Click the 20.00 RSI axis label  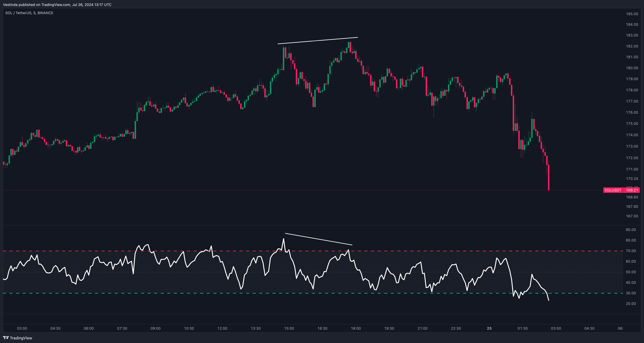(x=631, y=304)
